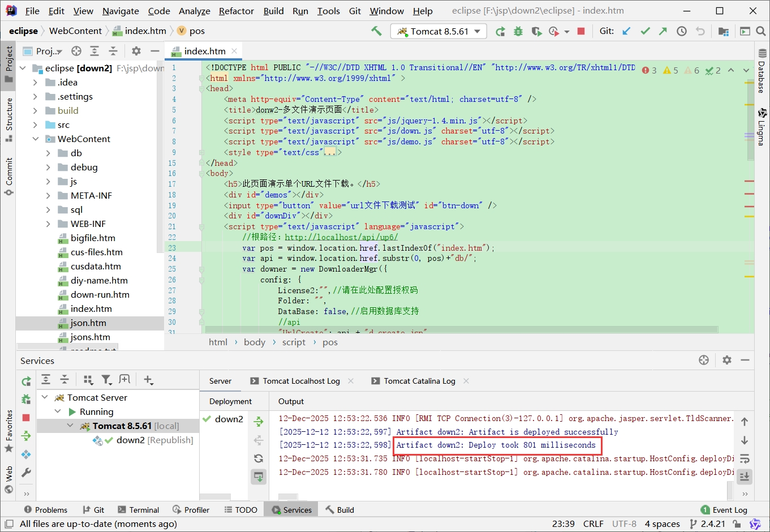This screenshot has width=770, height=532.
Task: Click Git Update Project blue arrow
Action: click(626, 31)
